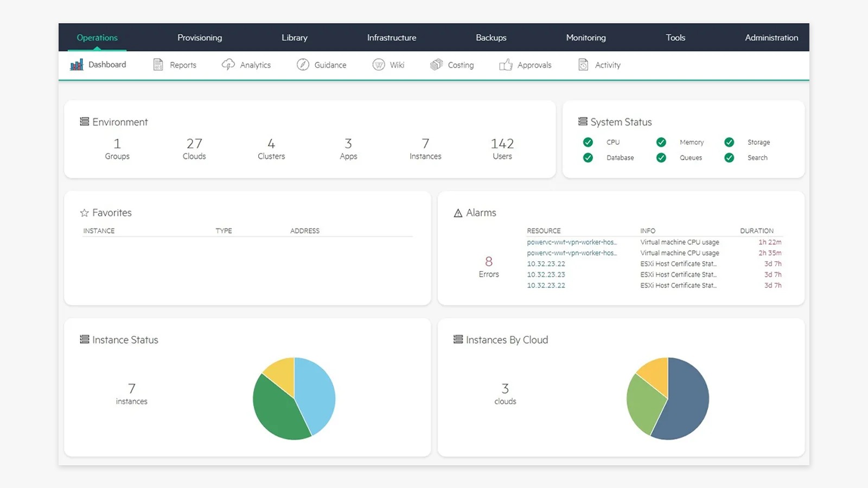The image size is (868, 488).
Task: Click the Queues status check indicator
Action: click(x=661, y=158)
